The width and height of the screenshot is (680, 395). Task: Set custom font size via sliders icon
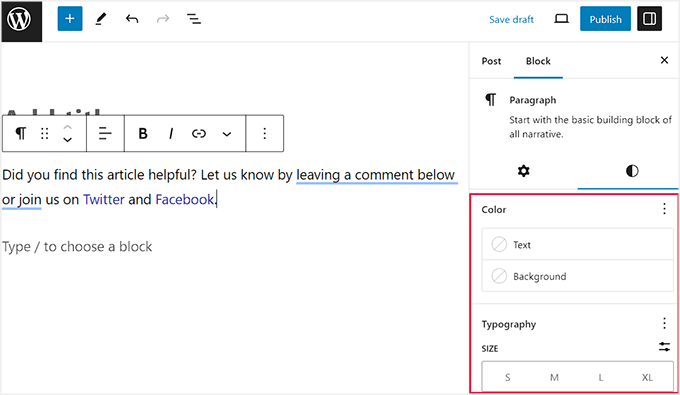pos(664,346)
